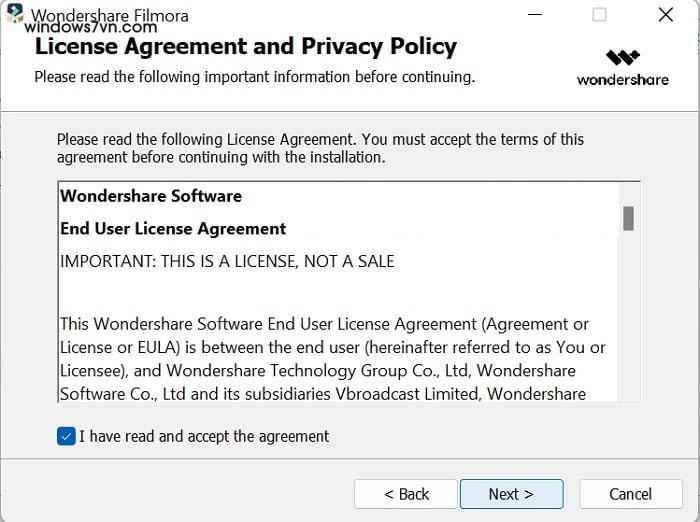Click the 'Wondershare Filmora' window title text
Viewport: 700px width, 522px height.
pyautogui.click(x=110, y=15)
